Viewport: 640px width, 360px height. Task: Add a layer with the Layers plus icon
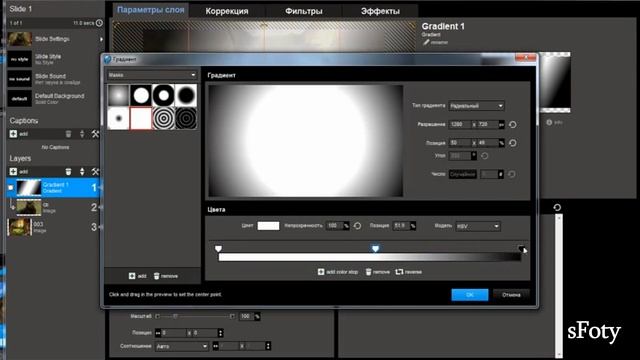tap(13, 171)
